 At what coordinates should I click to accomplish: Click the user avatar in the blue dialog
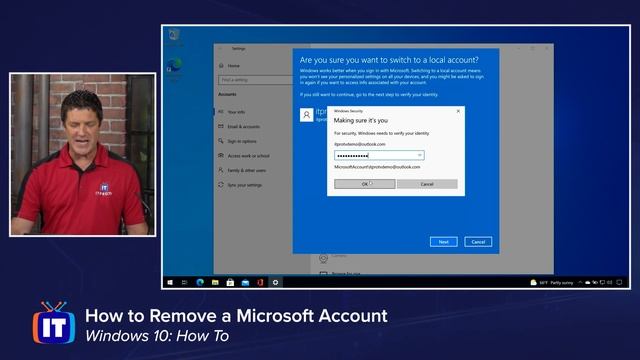[307, 115]
